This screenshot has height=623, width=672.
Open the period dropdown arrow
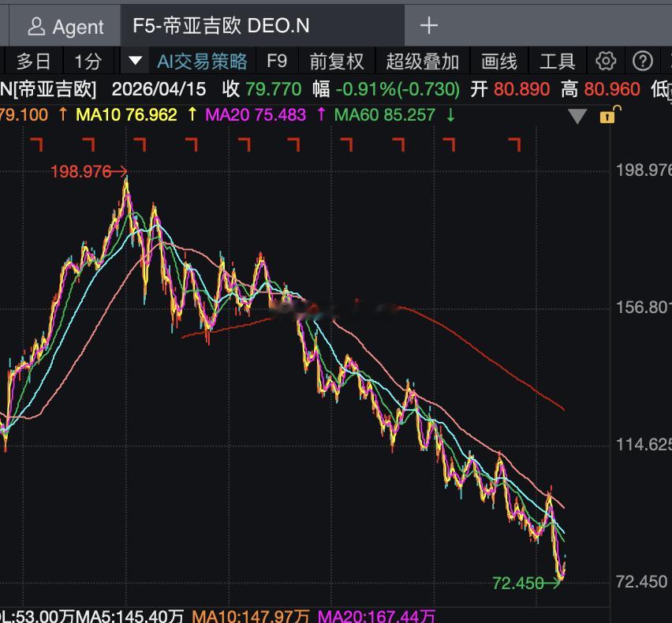136,61
